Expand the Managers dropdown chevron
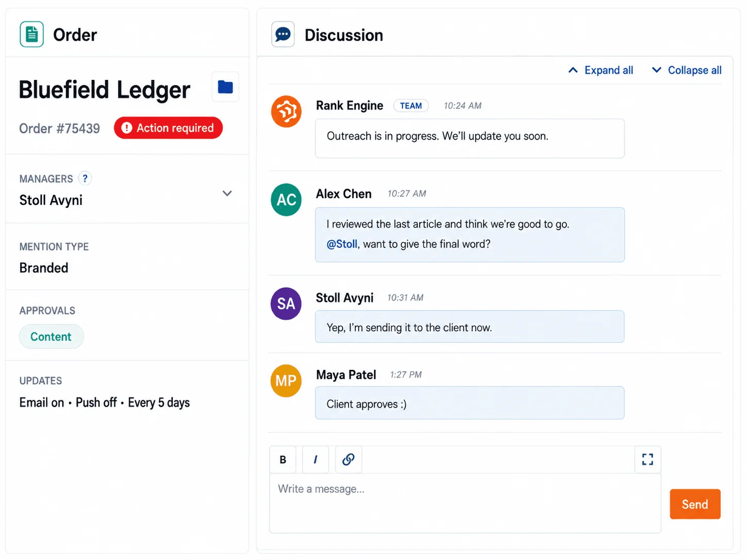This screenshot has height=560, width=747. click(x=227, y=193)
